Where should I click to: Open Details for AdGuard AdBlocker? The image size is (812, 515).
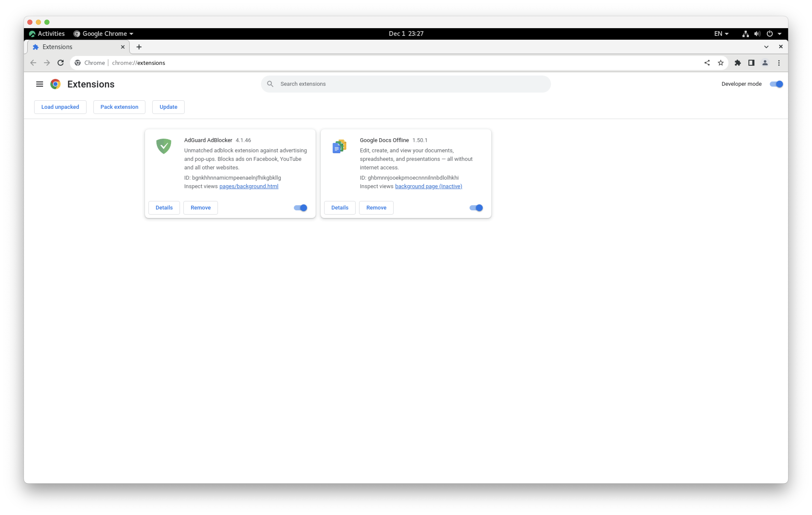[164, 208]
